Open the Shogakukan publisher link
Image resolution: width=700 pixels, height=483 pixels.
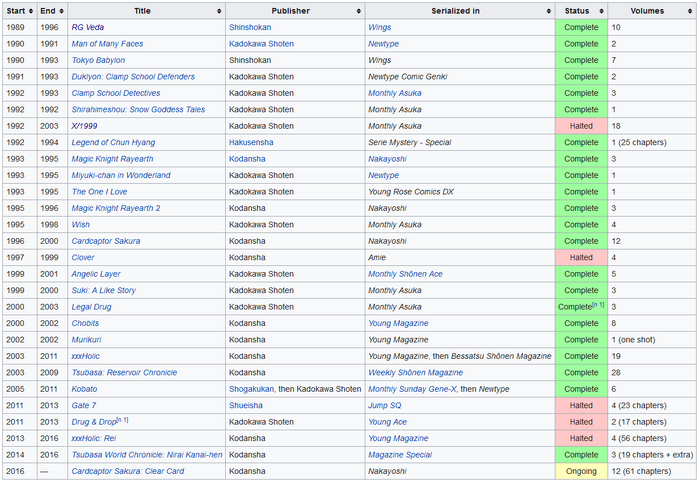(x=251, y=389)
